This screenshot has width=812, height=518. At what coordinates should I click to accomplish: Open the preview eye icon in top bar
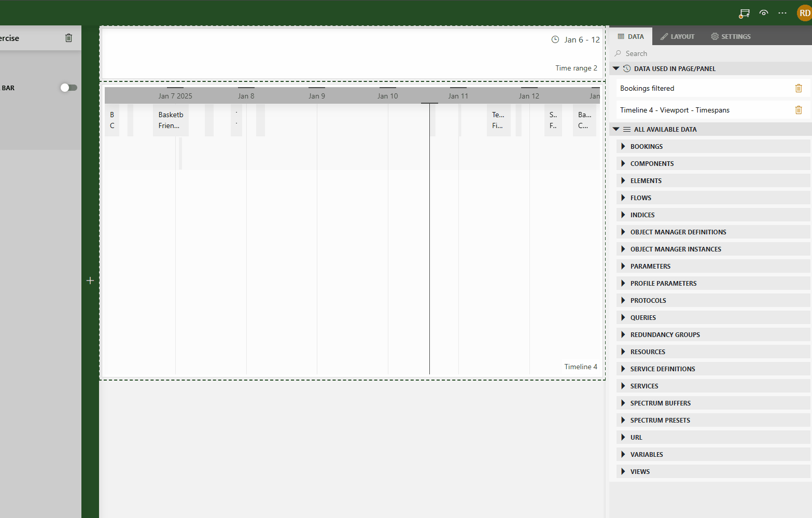tap(764, 13)
